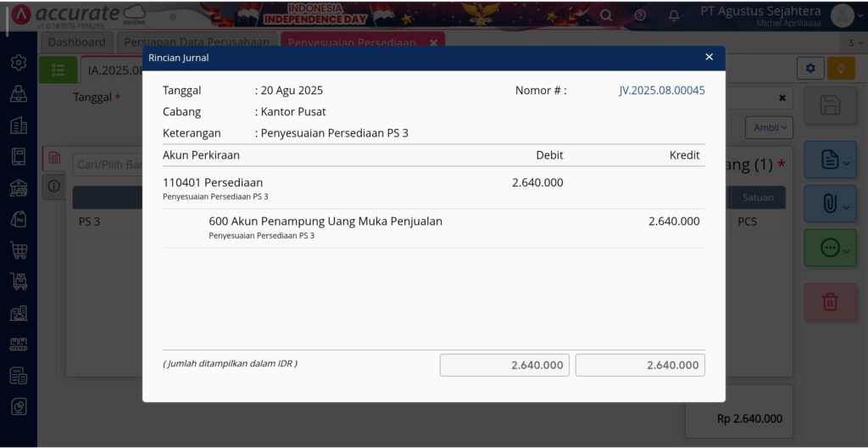Open the paperclip attachment button

(x=830, y=204)
